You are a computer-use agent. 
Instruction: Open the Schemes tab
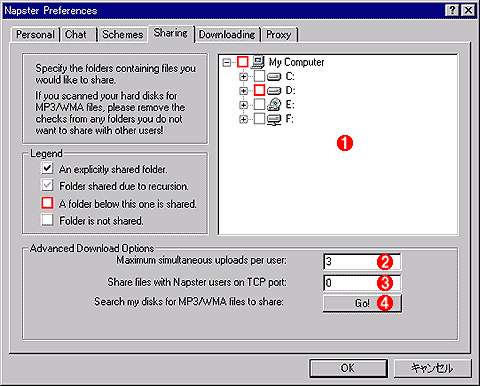click(x=123, y=35)
